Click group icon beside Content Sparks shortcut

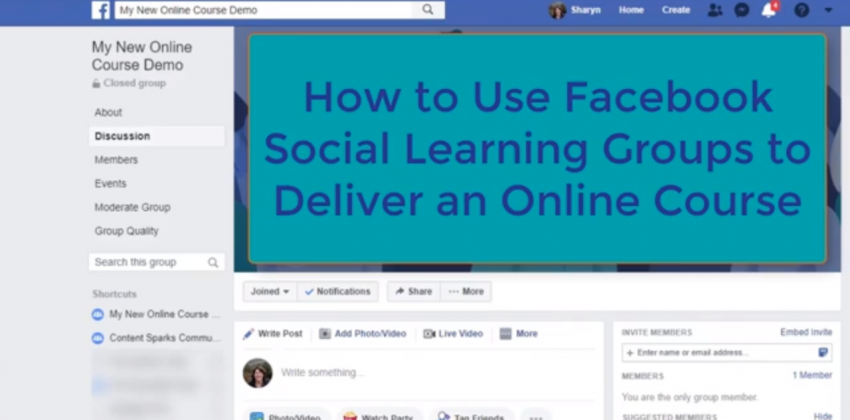click(98, 338)
